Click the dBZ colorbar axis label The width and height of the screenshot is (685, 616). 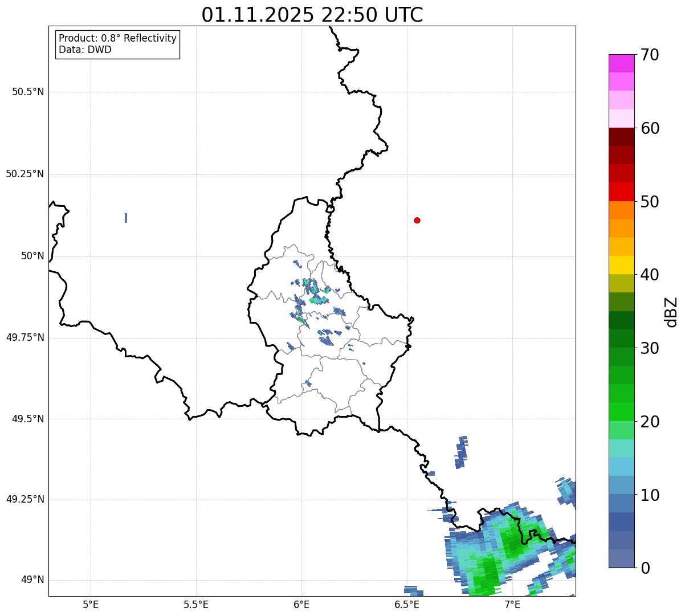tap(671, 312)
